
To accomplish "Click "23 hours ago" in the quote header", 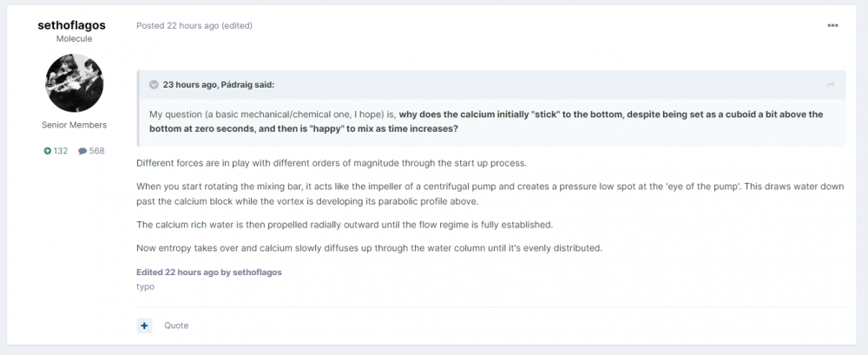I will 190,85.
